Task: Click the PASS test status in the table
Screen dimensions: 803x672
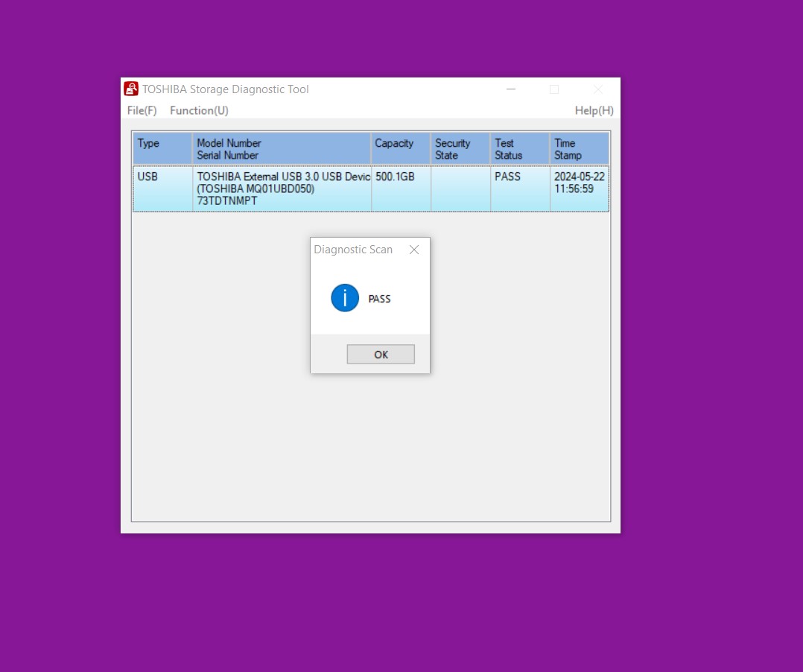Action: 507,177
